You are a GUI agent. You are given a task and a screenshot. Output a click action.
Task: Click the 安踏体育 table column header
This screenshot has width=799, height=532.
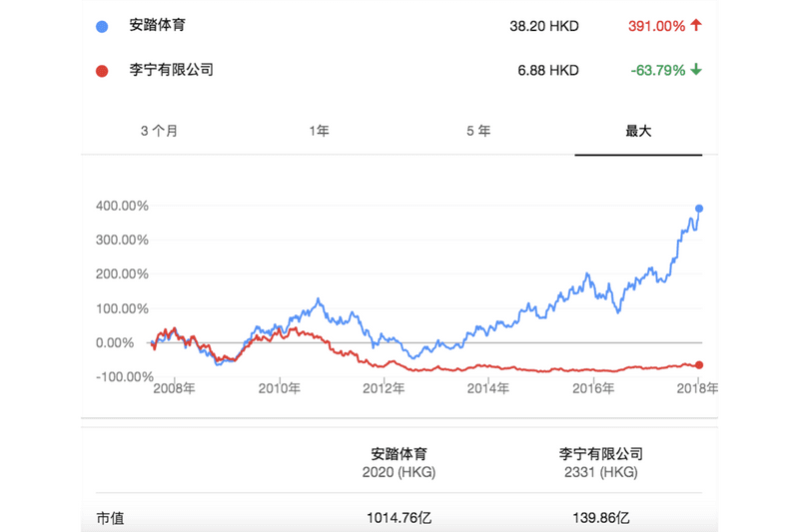click(x=399, y=453)
